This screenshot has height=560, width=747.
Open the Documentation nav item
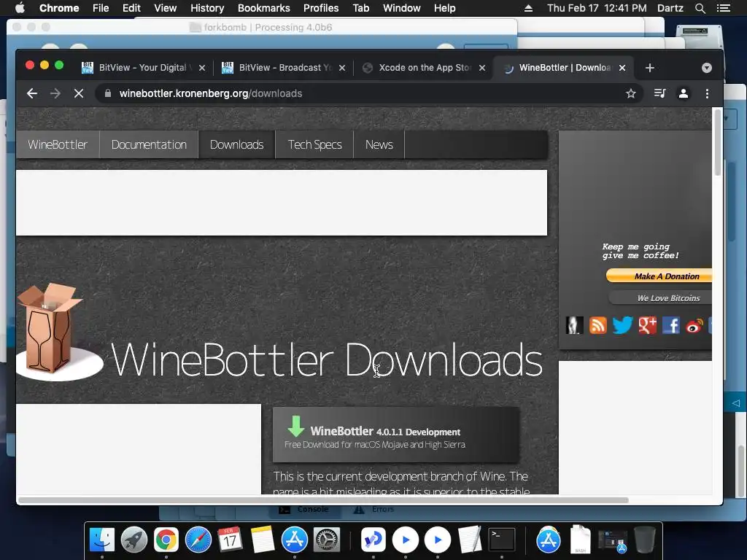149,144
